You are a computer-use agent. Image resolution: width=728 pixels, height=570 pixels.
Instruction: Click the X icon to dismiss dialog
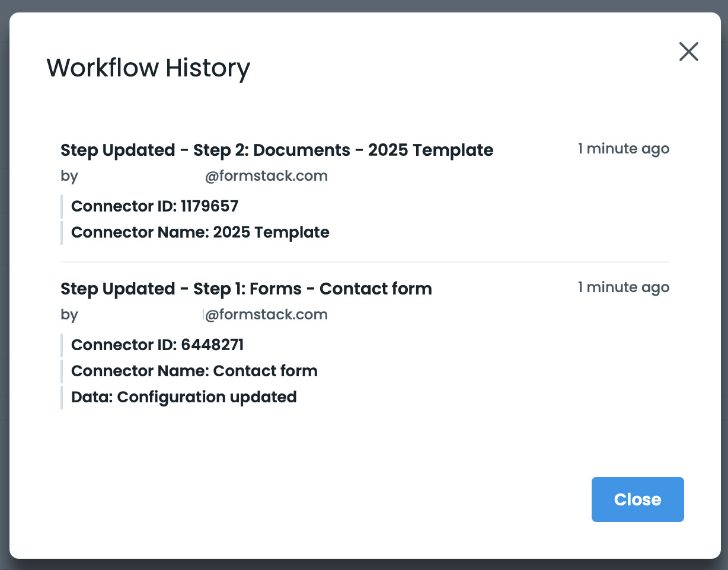(x=688, y=52)
